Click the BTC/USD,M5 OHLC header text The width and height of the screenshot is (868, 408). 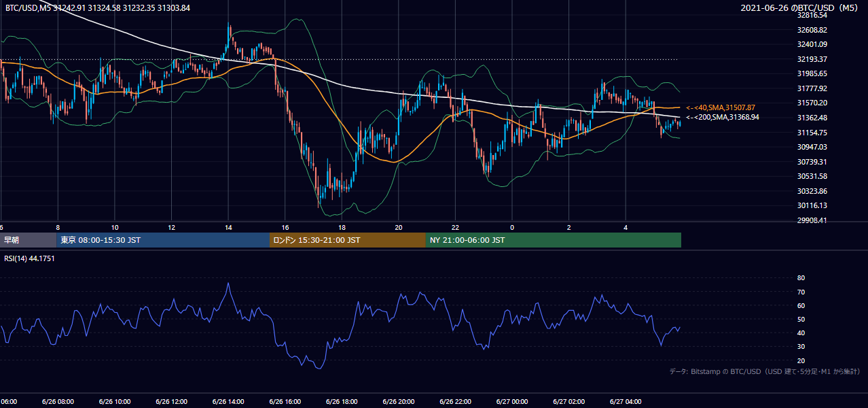pyautogui.click(x=98, y=7)
